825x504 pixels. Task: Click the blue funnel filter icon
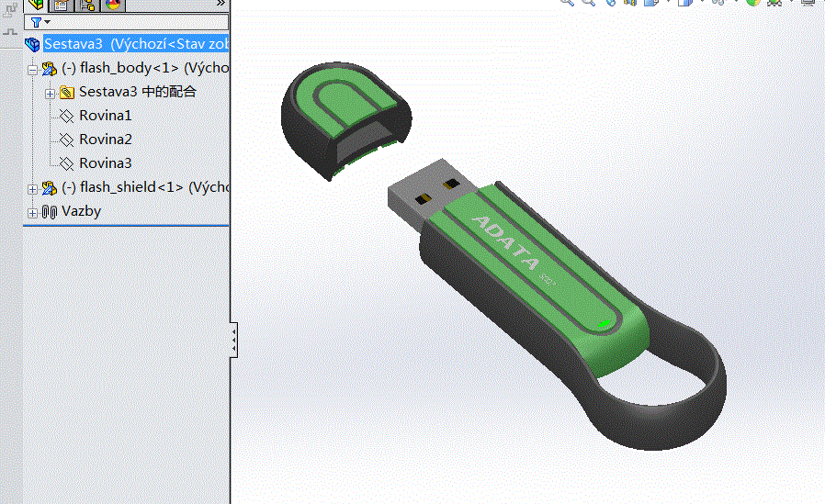pos(36,22)
